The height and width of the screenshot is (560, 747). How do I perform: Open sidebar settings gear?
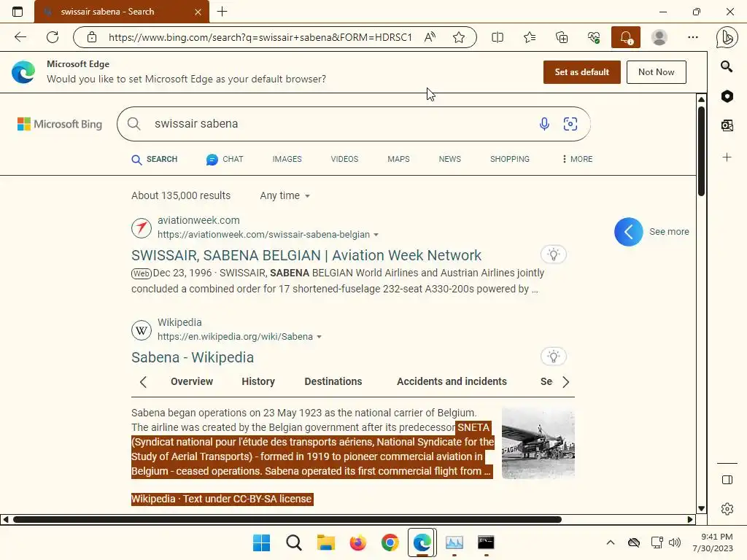click(x=727, y=509)
